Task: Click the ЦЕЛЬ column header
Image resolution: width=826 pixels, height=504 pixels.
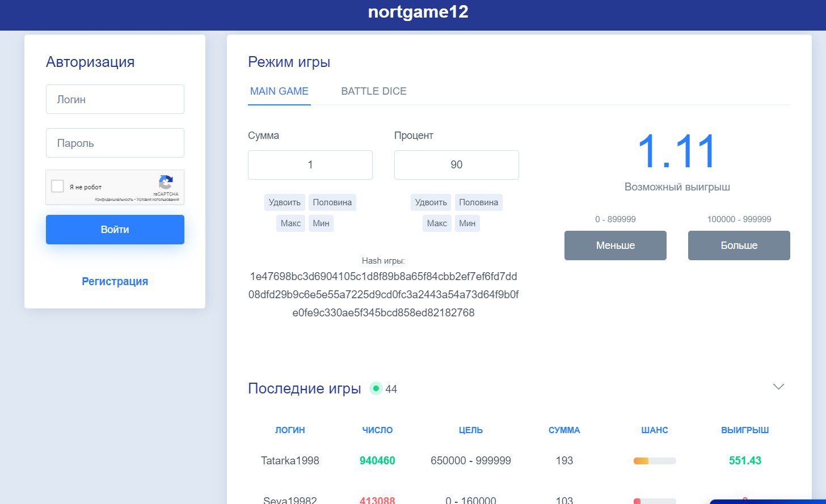Action: [471, 430]
